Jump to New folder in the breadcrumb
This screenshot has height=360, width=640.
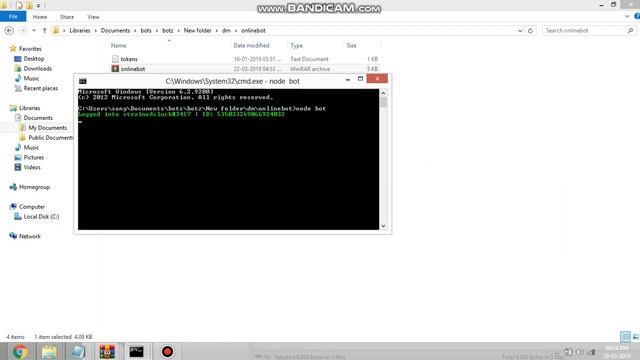tap(197, 31)
